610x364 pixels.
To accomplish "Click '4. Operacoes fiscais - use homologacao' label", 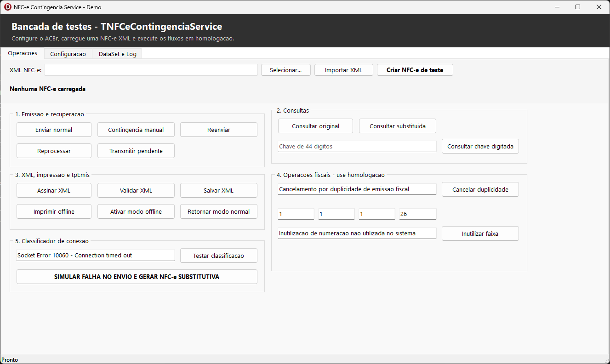I will click(331, 175).
